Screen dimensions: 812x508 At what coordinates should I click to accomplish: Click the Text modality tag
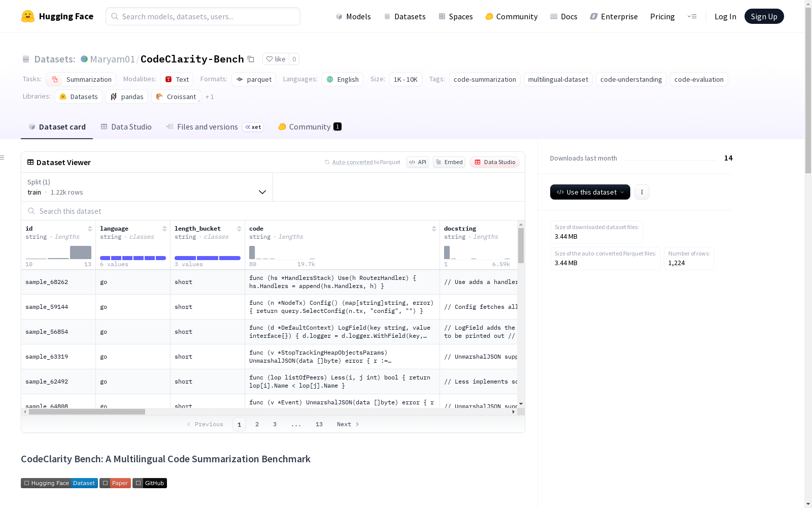click(177, 79)
